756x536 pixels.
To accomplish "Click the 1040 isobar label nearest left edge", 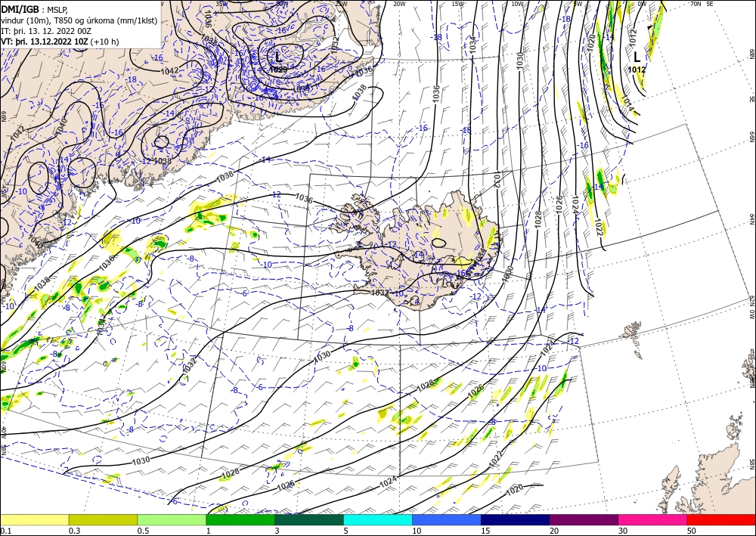I will point(35,240).
